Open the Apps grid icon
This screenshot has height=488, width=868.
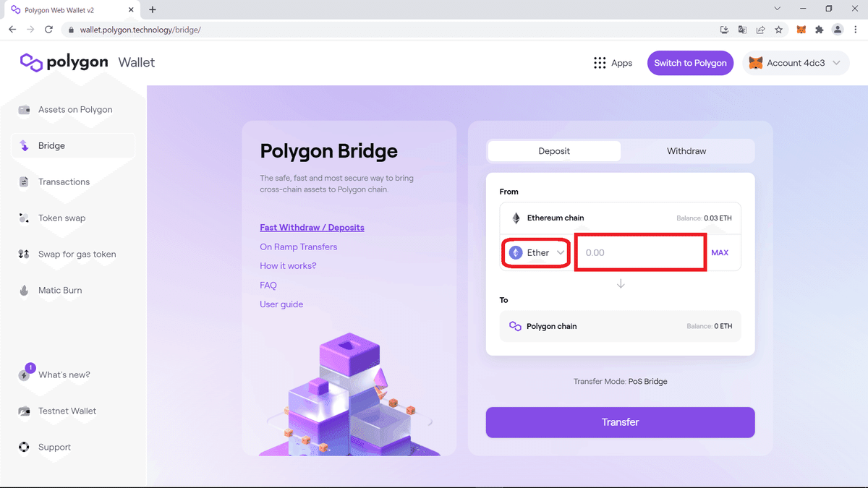(x=600, y=63)
